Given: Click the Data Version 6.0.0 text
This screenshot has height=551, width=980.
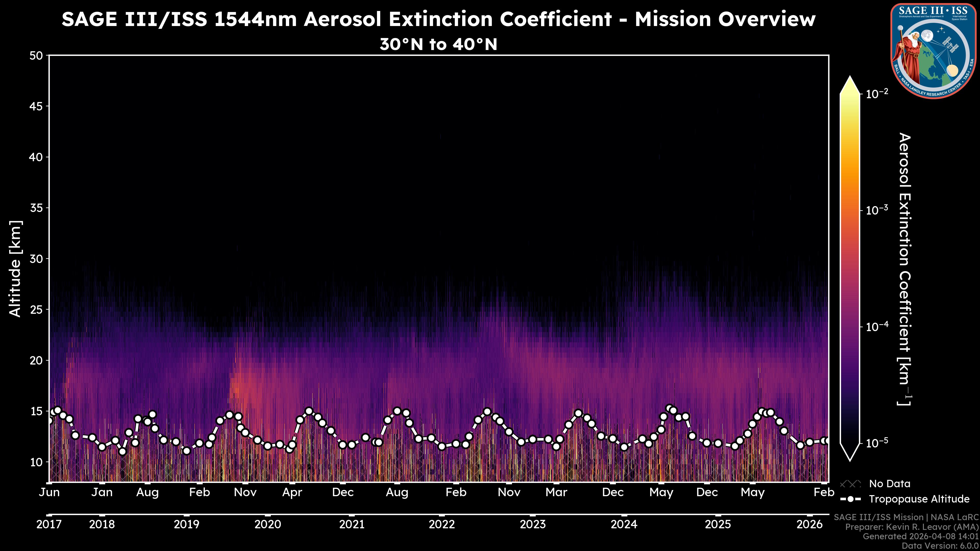Looking at the screenshot, I should (940, 546).
